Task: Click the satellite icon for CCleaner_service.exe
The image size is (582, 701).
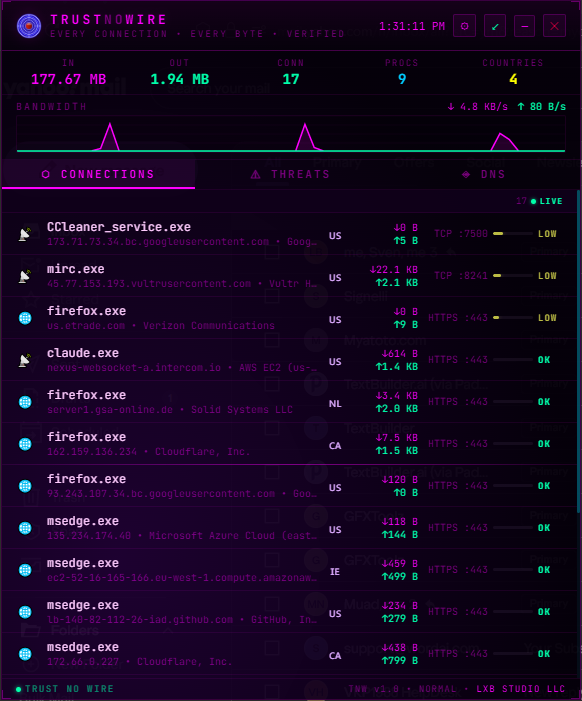Action: [25, 234]
